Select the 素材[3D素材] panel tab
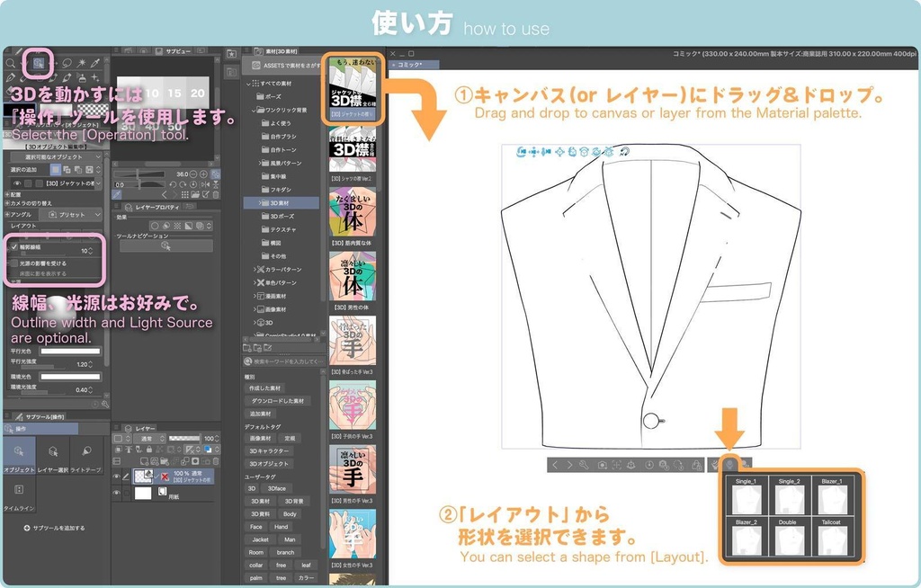Screen dimensions: 921x588 tap(277, 51)
